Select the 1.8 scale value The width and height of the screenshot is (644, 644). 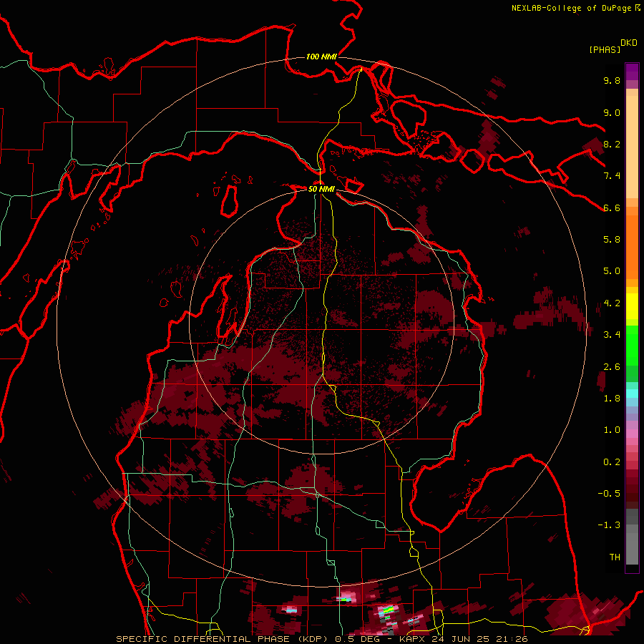point(612,399)
